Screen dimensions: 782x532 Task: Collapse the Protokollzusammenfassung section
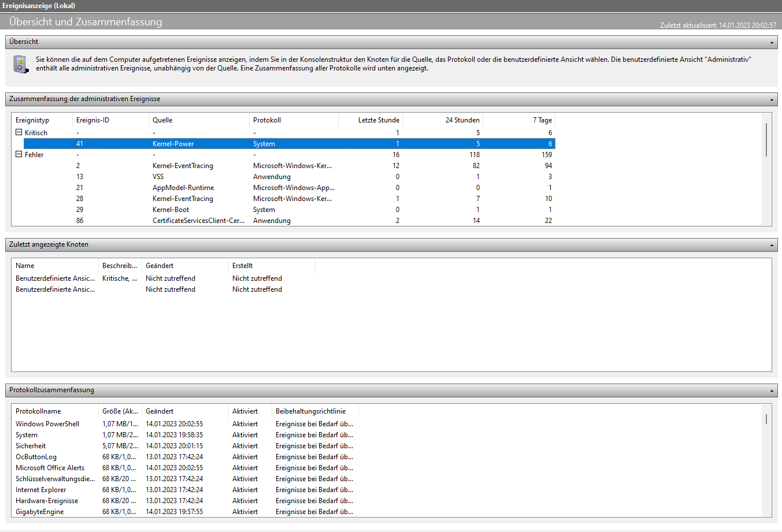coord(772,390)
